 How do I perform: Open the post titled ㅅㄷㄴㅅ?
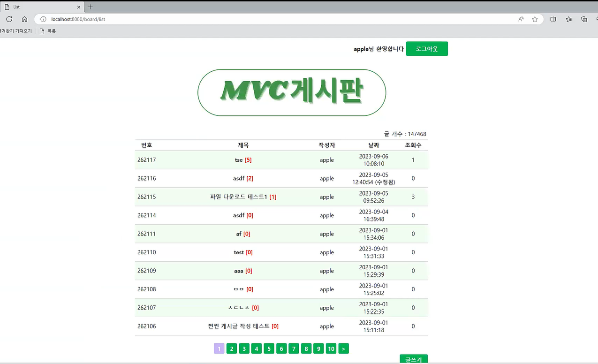pos(243,308)
